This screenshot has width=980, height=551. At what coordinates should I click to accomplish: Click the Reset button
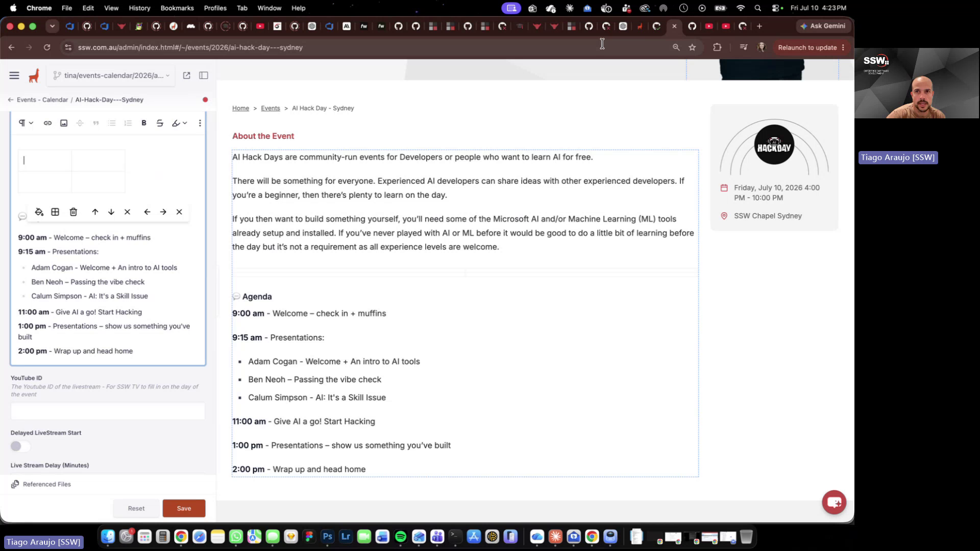coord(136,509)
